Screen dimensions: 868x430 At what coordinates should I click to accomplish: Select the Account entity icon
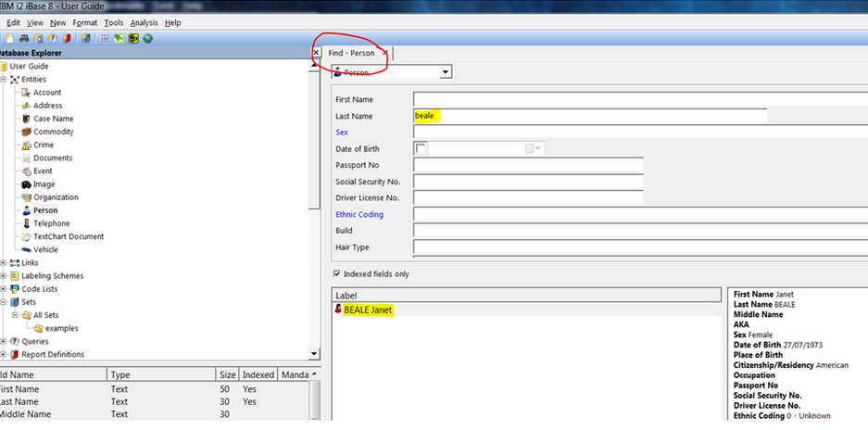pos(25,93)
